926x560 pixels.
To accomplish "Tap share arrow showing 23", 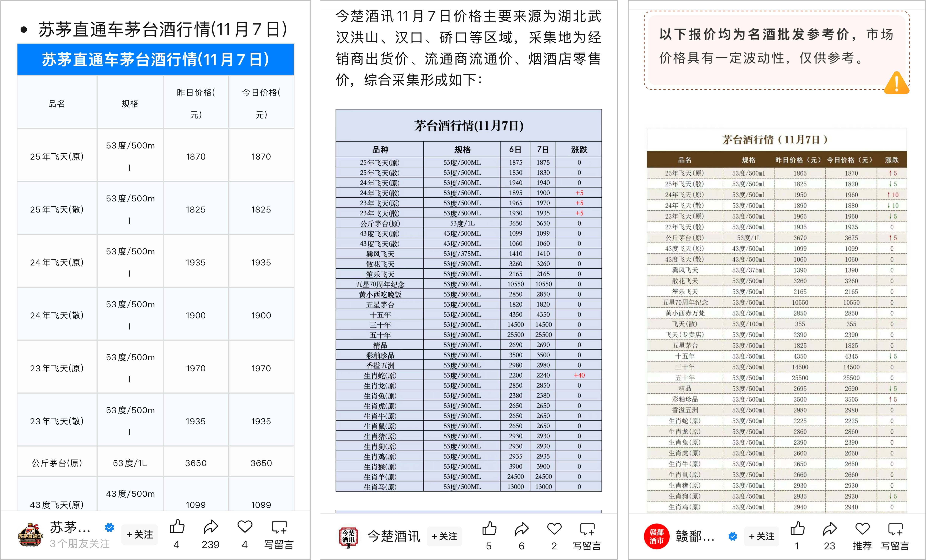I will pos(829,529).
